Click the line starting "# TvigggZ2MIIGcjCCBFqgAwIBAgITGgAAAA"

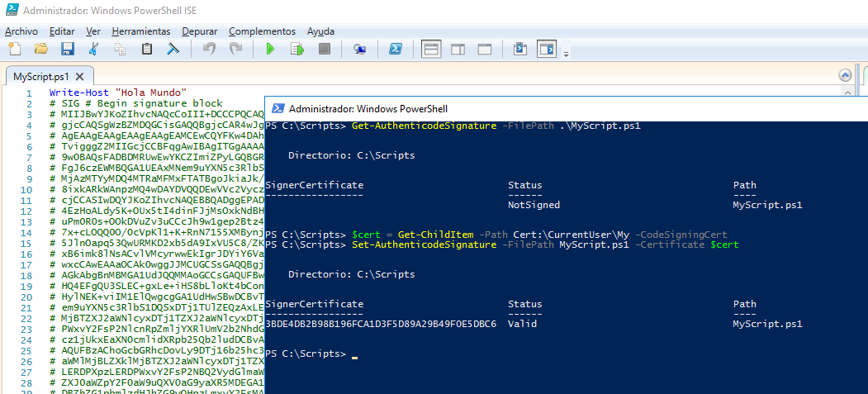point(157,148)
